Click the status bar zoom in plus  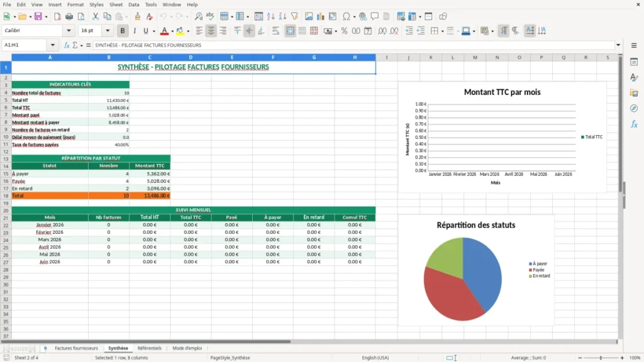[x=622, y=358]
